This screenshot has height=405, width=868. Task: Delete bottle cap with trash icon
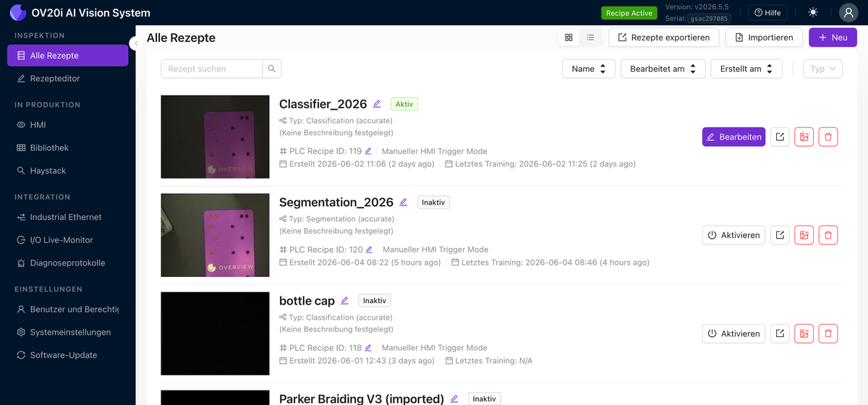click(829, 333)
